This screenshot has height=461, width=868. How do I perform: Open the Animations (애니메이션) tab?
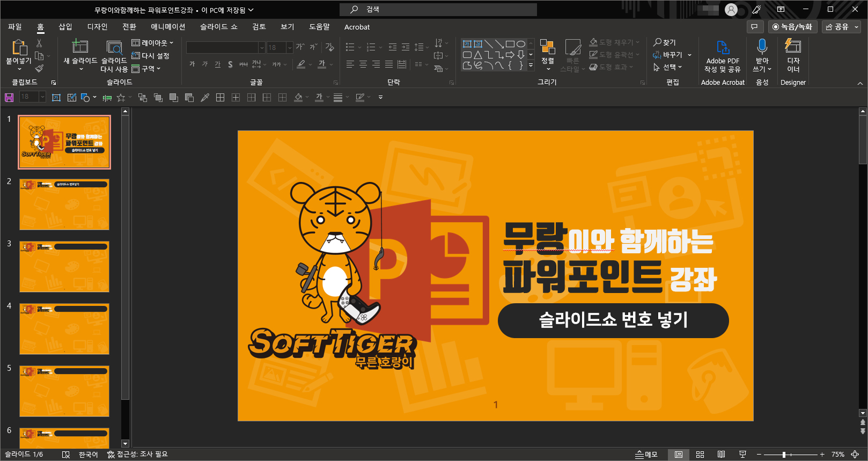pyautogui.click(x=168, y=27)
